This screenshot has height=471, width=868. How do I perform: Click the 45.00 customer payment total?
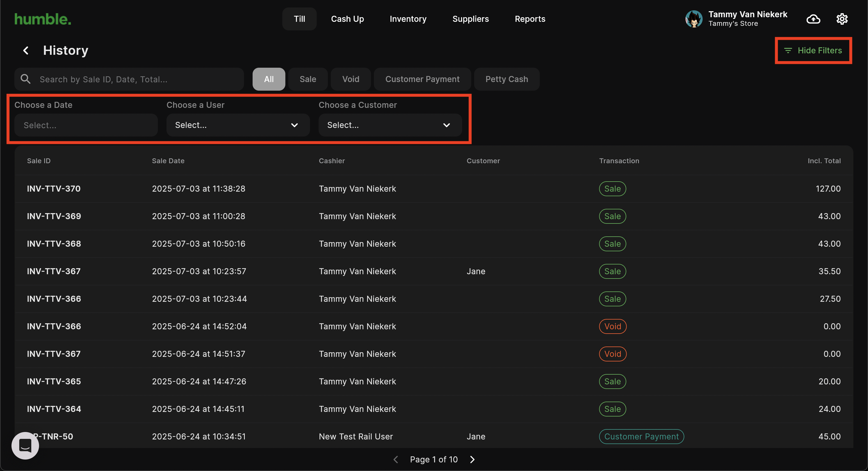pos(829,436)
